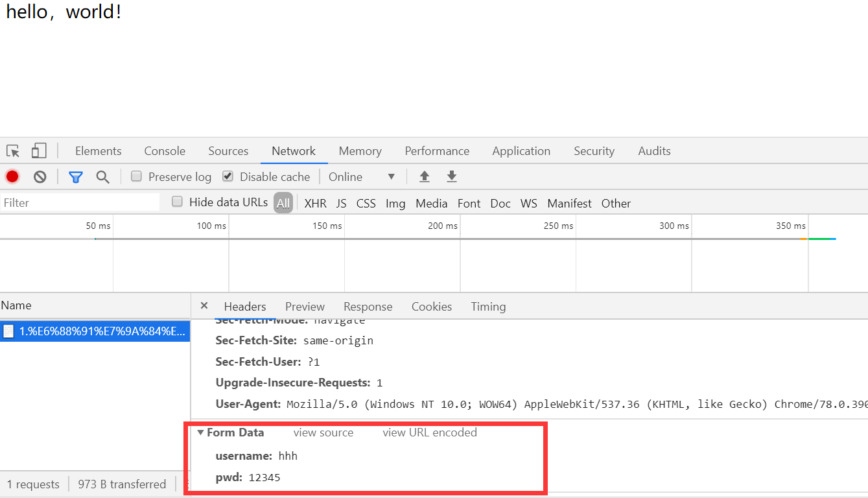The height and width of the screenshot is (498, 868).
Task: Close the request details pane
Action: click(x=204, y=305)
